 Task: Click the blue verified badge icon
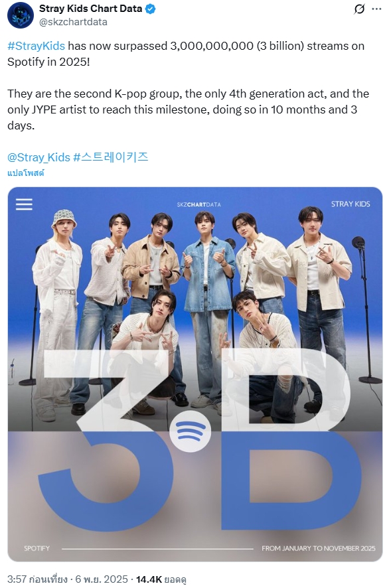(x=150, y=9)
